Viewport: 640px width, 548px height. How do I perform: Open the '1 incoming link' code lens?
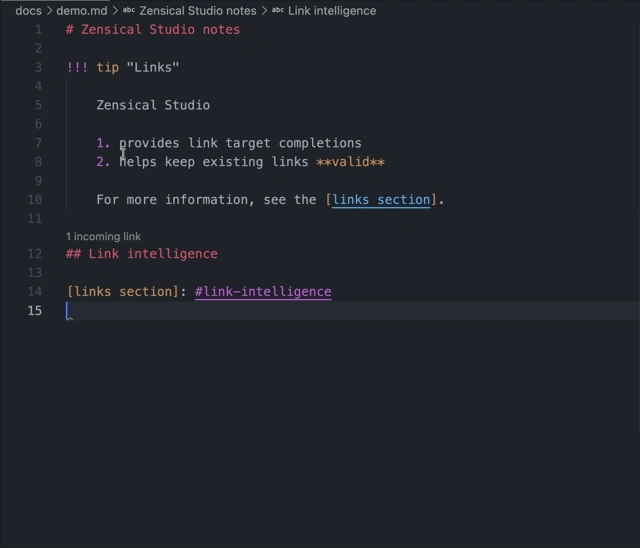[103, 236]
